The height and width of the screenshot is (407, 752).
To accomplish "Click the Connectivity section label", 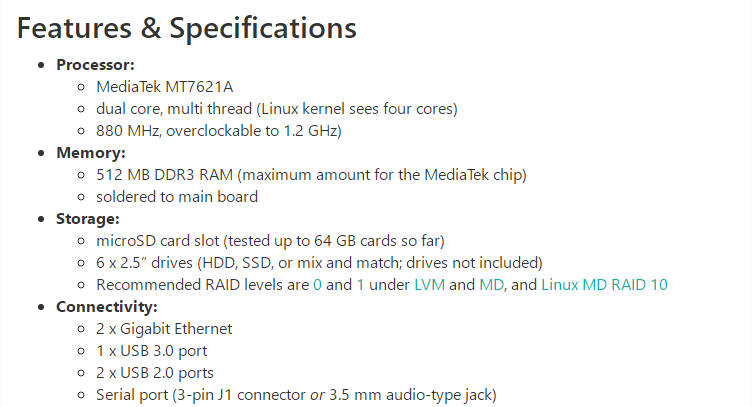I will coord(107,307).
